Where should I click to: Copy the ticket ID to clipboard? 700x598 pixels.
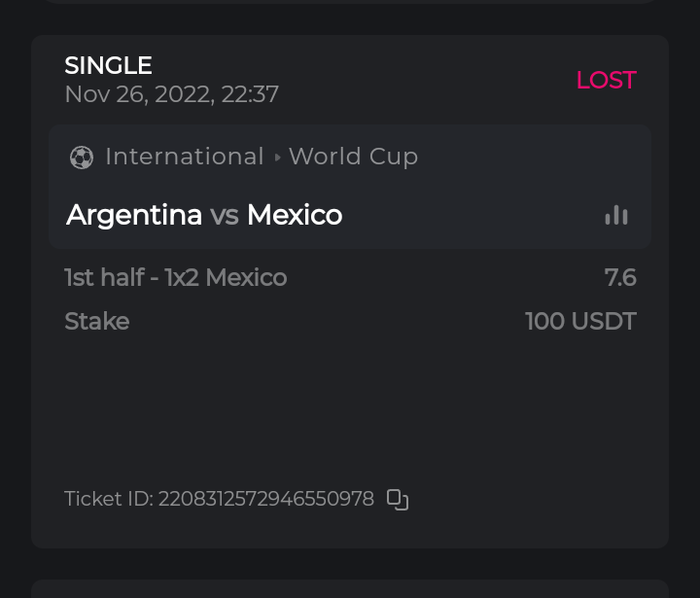tap(398, 500)
